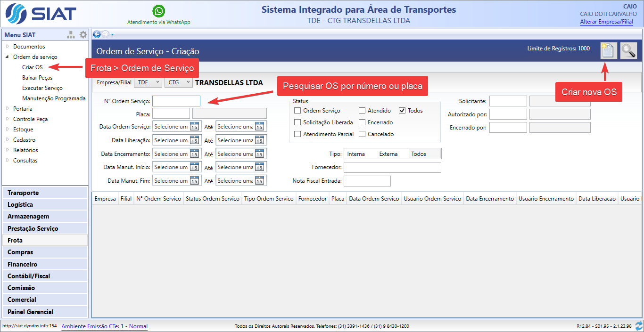Enable the Encerrado status checkbox
The width and height of the screenshot is (644, 332).
(x=362, y=122)
